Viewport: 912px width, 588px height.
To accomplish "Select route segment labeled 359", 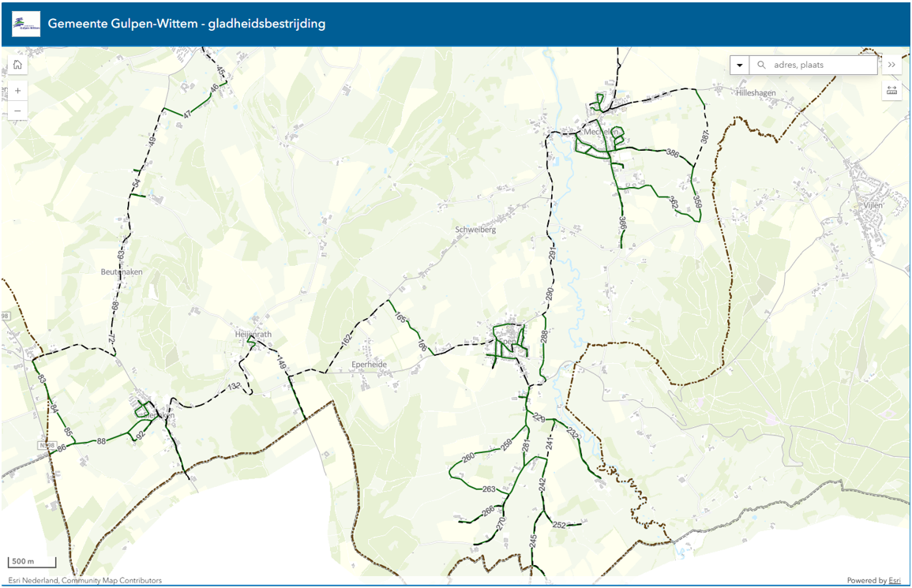I will pyautogui.click(x=697, y=202).
